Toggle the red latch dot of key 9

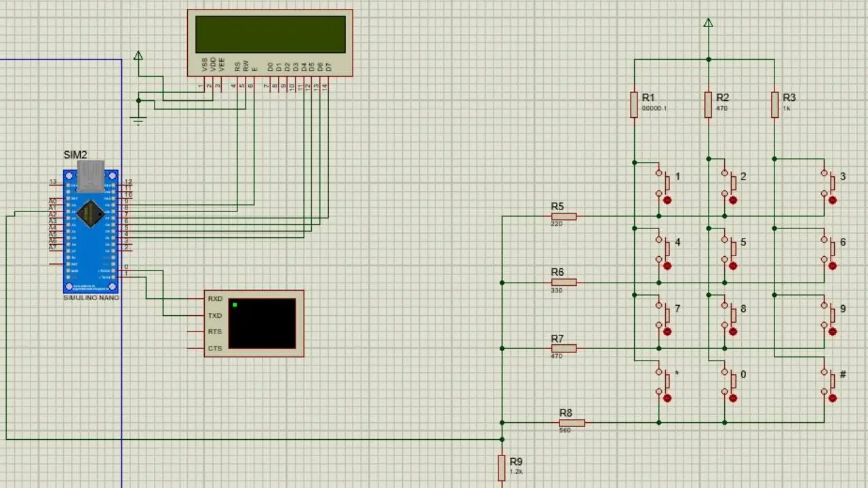point(833,332)
